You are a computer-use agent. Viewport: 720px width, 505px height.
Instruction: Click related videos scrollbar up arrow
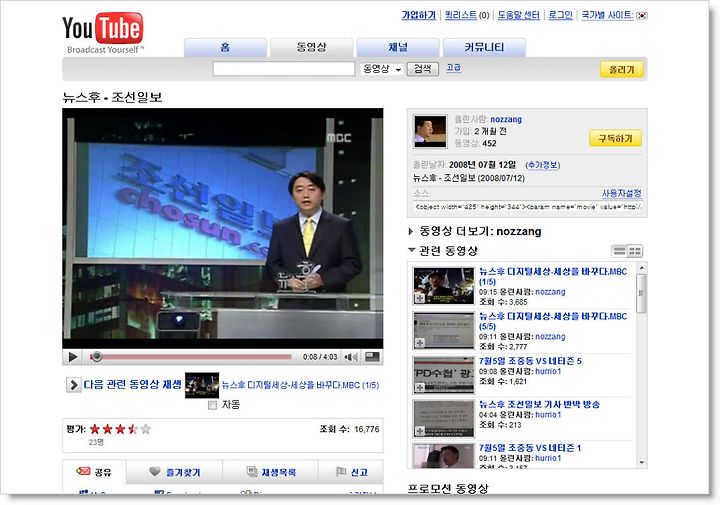point(641,268)
